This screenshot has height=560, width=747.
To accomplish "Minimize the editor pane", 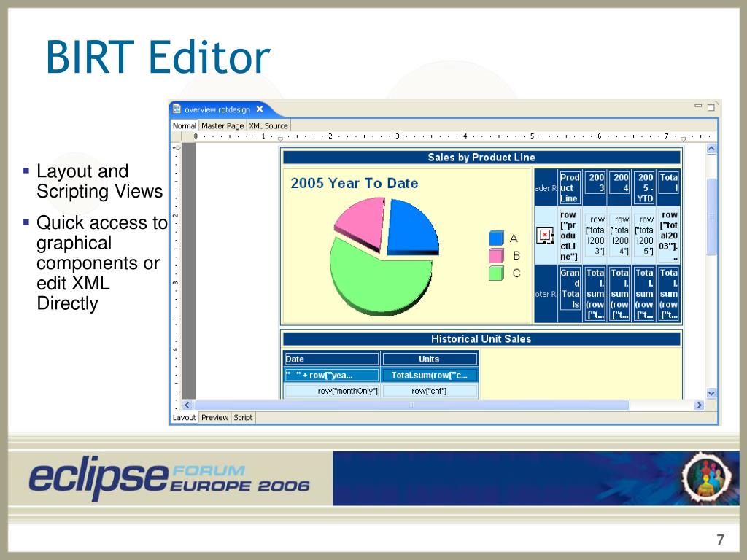I will tap(698, 106).
